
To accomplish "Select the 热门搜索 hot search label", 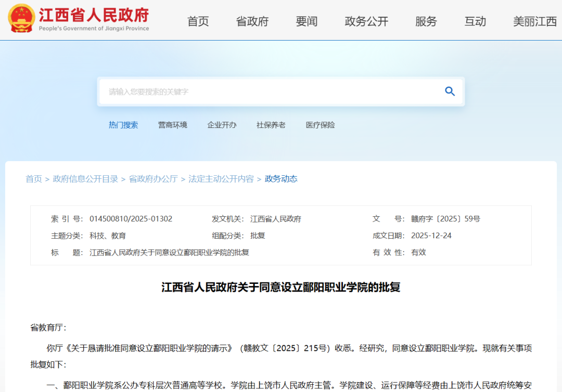I will pos(124,125).
